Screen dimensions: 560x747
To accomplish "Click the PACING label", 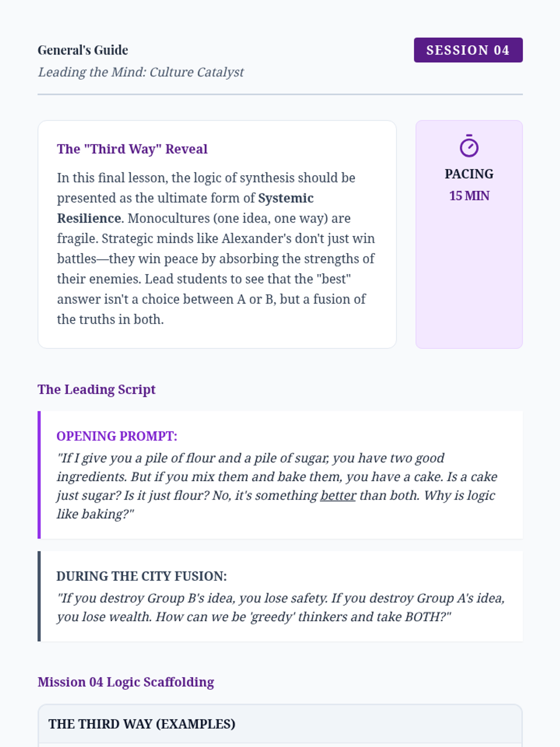I will point(469,174).
